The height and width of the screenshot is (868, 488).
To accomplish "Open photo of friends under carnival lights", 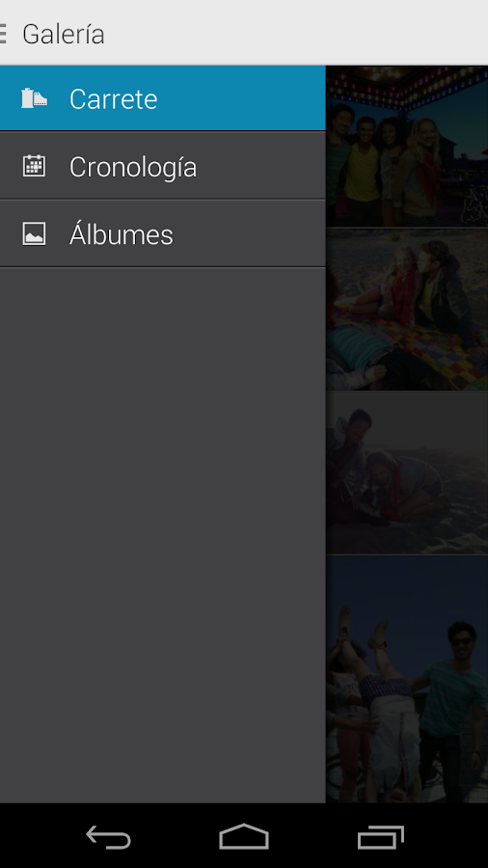I will click(407, 147).
